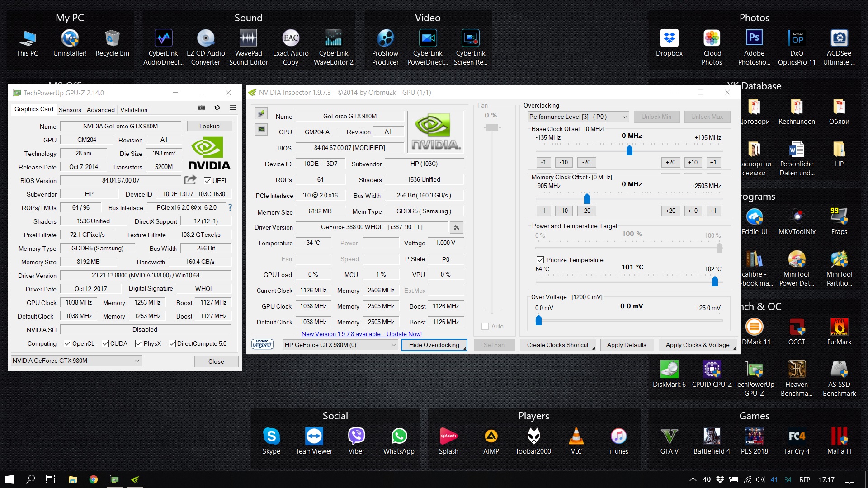Click the GPU-Z refresh icon
This screenshot has width=868, height=488.
pos(217,108)
